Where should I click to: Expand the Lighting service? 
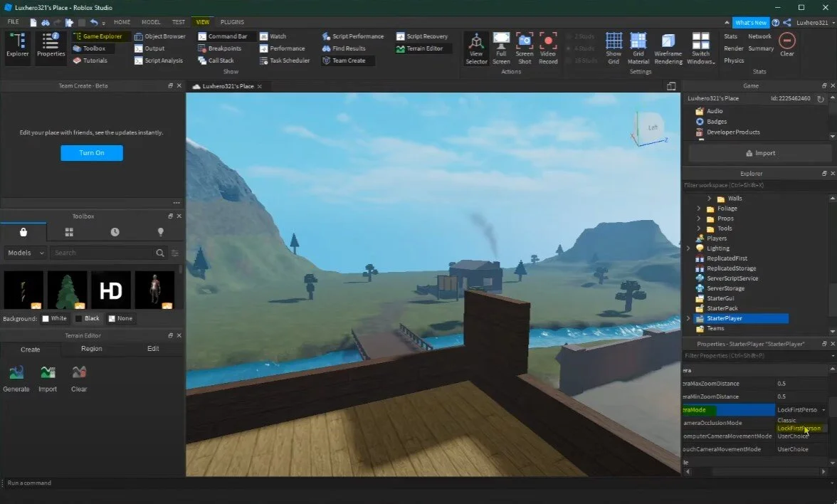(688, 249)
